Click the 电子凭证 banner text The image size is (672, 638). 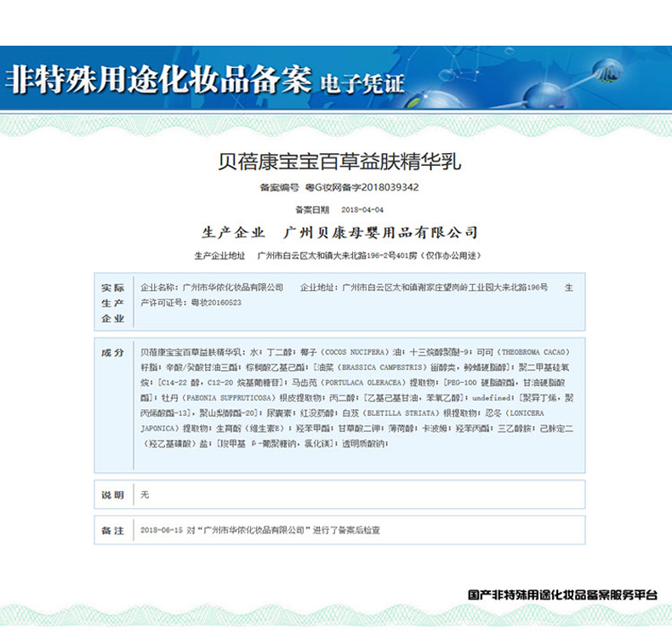point(362,83)
